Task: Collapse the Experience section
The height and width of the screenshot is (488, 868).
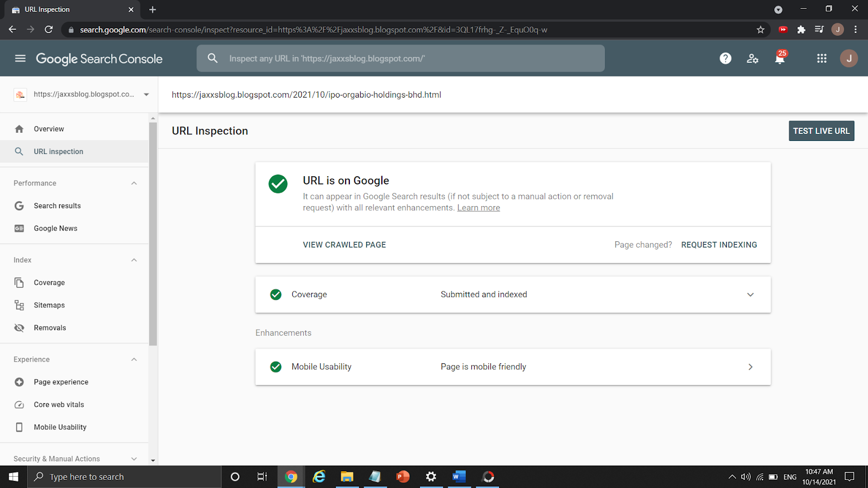Action: (134, 359)
